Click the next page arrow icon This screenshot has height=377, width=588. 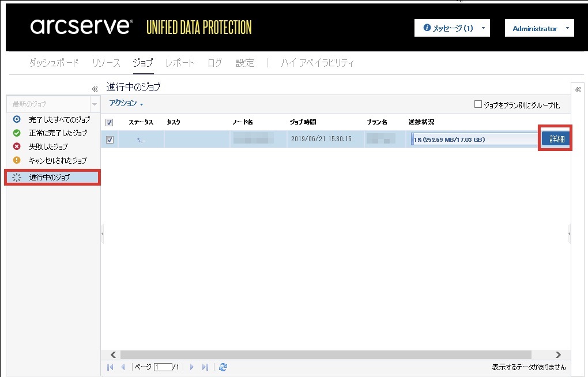[192, 367]
